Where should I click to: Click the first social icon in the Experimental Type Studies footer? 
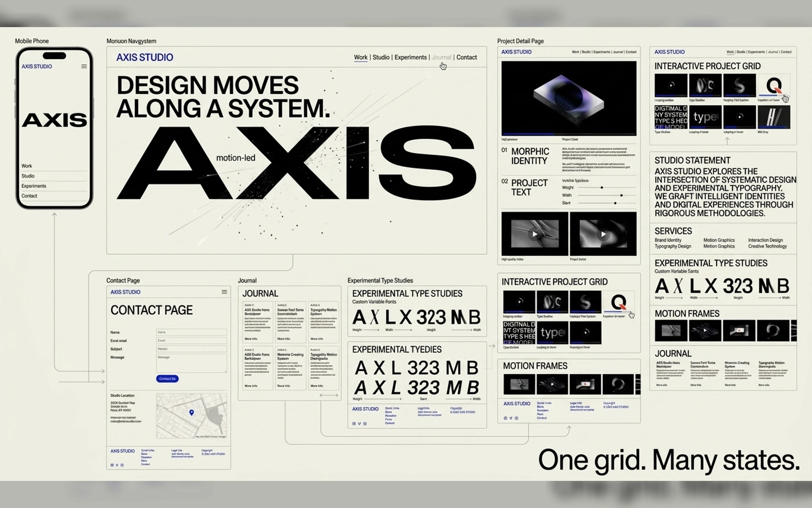pyautogui.click(x=354, y=424)
